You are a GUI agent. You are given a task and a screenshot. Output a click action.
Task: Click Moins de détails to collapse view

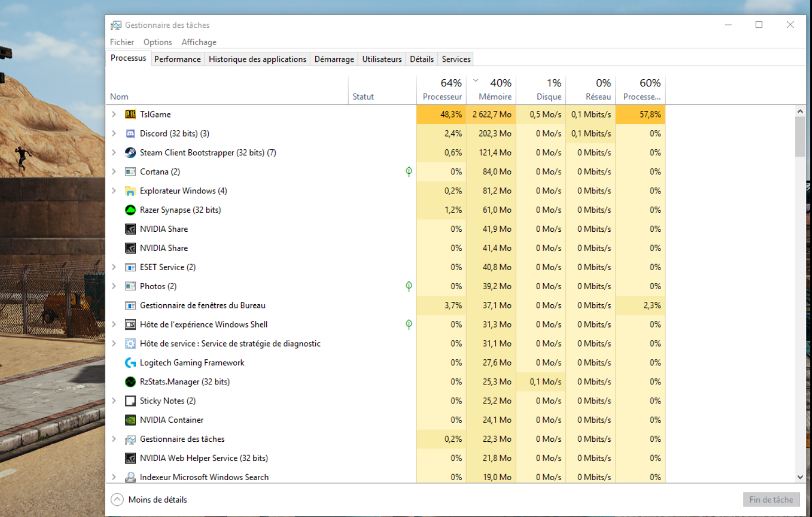[149, 500]
